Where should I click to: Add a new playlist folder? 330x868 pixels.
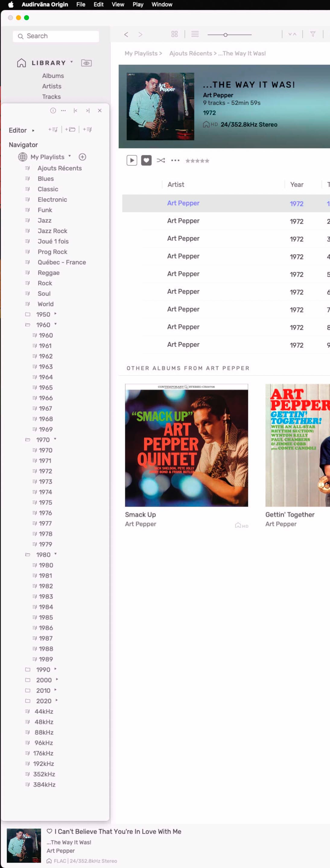point(70,129)
